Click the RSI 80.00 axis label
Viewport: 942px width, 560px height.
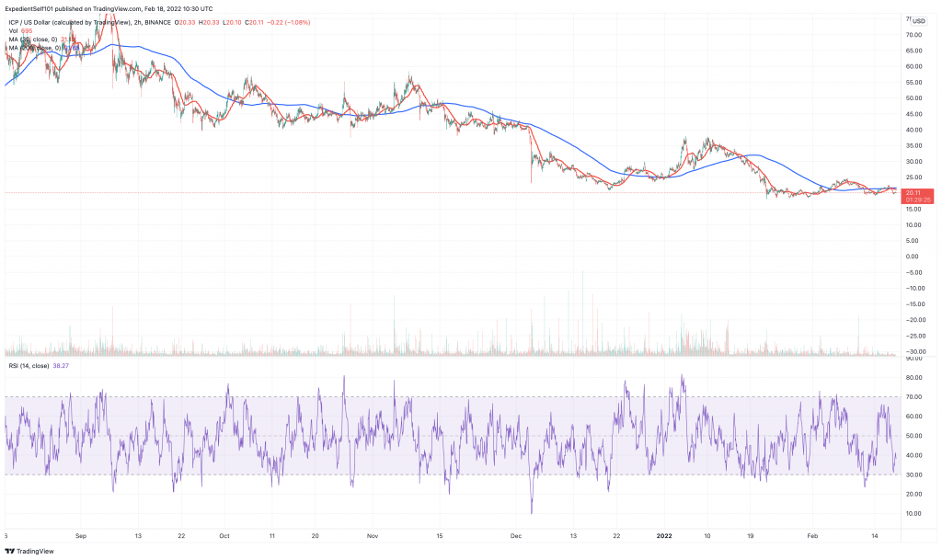(x=913, y=378)
